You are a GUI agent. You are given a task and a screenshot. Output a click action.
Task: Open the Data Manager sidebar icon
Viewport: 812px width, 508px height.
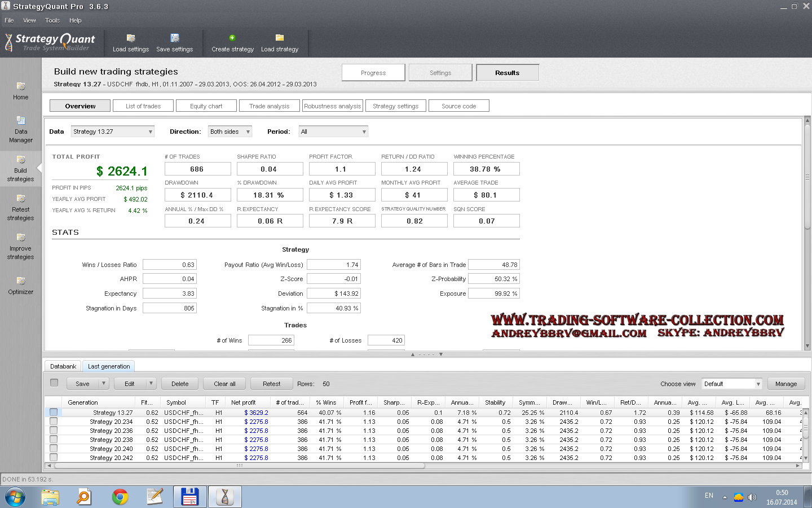click(x=21, y=121)
